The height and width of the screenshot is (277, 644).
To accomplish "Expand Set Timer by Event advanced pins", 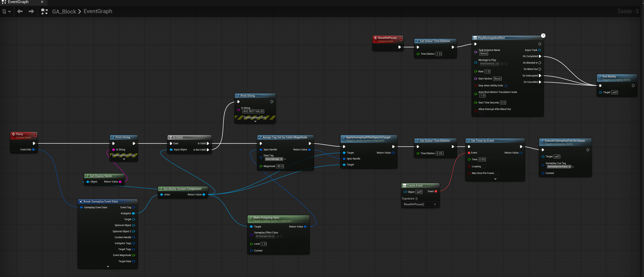I will (x=495, y=179).
